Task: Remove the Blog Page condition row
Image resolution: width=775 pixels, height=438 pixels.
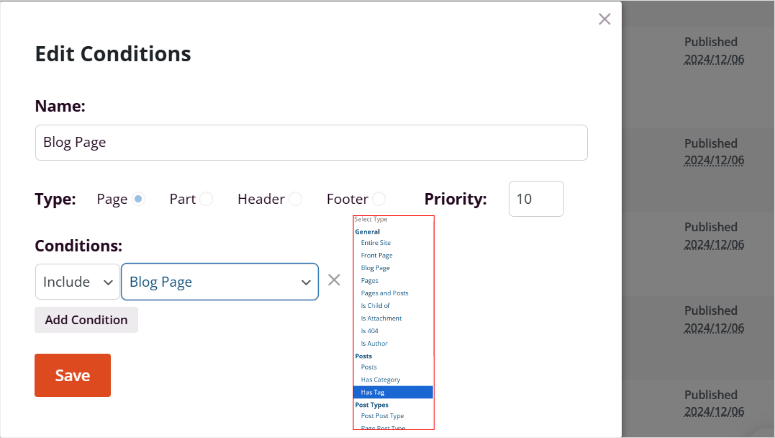Action: coord(334,280)
